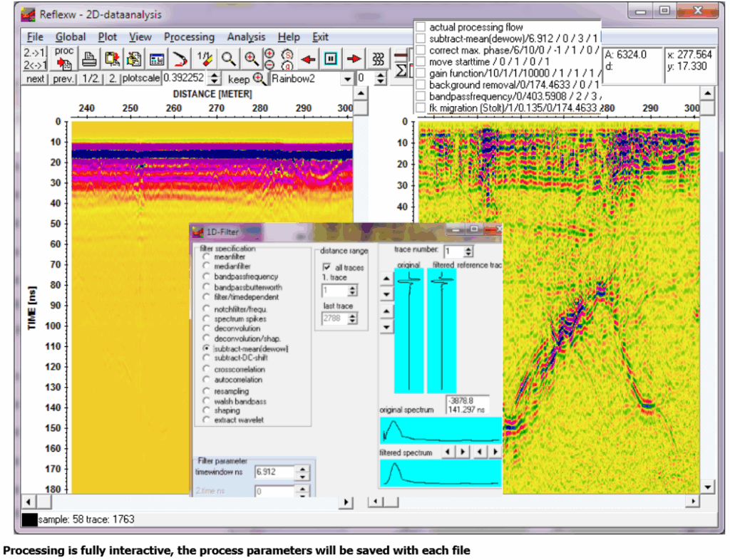
Task: Click the plotscale button
Action: point(140,78)
